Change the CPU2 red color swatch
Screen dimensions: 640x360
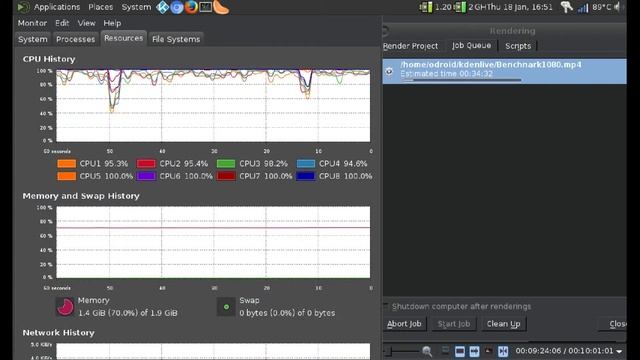(146, 164)
